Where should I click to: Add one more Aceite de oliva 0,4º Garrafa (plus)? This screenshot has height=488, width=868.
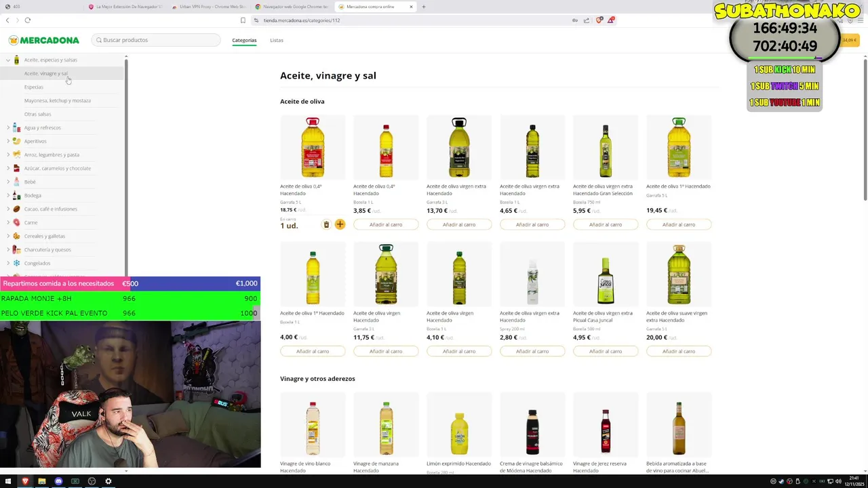click(x=340, y=224)
